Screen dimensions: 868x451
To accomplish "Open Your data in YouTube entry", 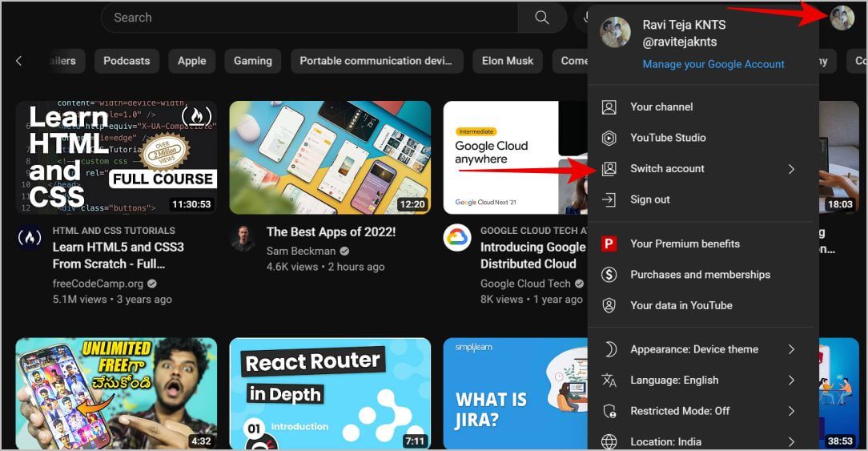I will click(703, 306).
